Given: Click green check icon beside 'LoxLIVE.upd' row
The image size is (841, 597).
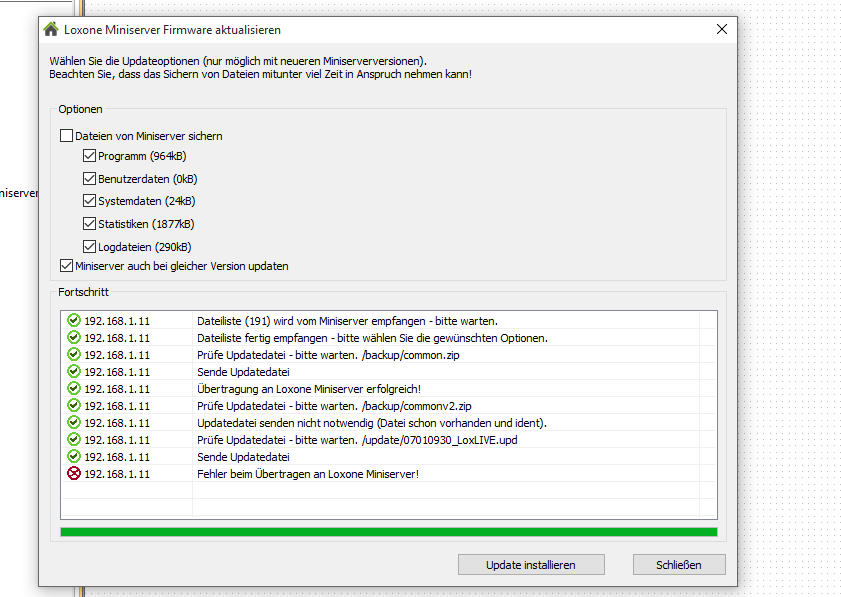Looking at the screenshot, I should 73,439.
